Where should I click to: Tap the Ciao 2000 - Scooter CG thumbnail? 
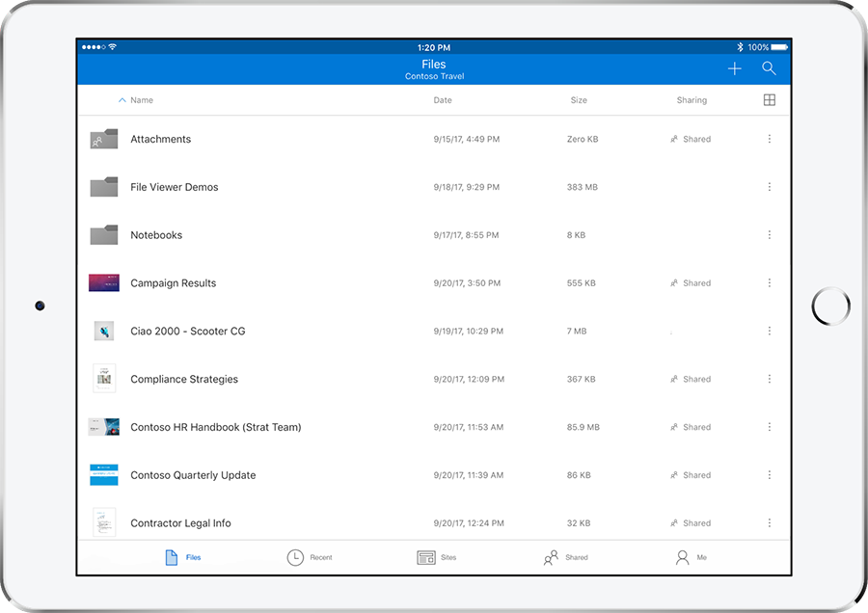[x=104, y=331]
